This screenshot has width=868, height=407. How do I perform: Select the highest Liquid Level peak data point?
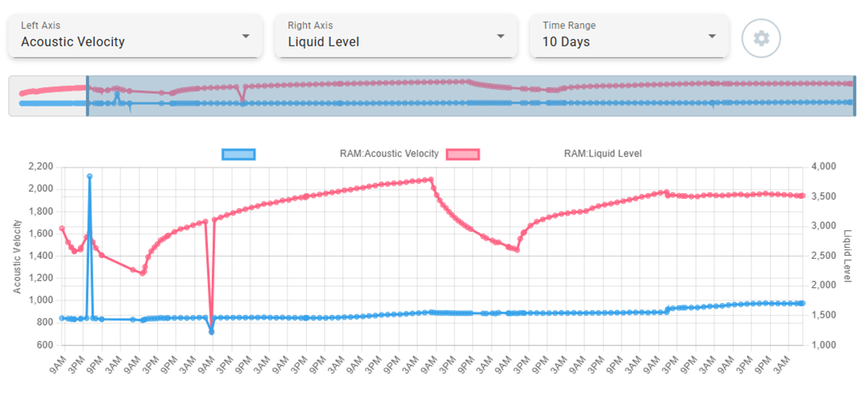tap(431, 180)
